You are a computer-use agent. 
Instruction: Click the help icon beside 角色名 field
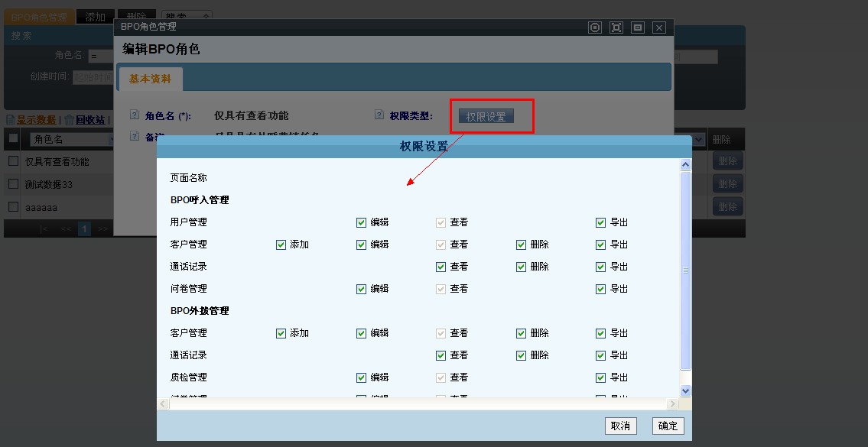click(135, 115)
